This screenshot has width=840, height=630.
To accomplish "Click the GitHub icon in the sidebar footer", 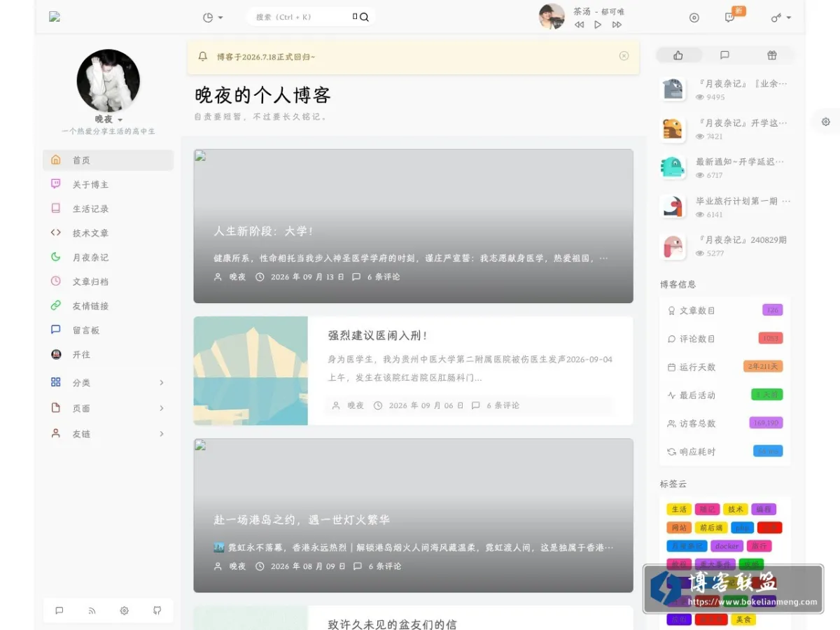I will tap(157, 610).
